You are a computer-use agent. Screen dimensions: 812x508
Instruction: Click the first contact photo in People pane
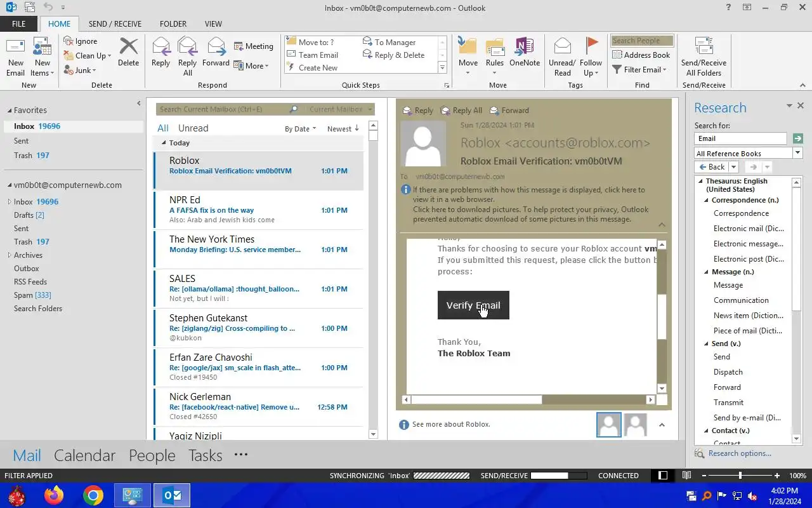click(609, 425)
